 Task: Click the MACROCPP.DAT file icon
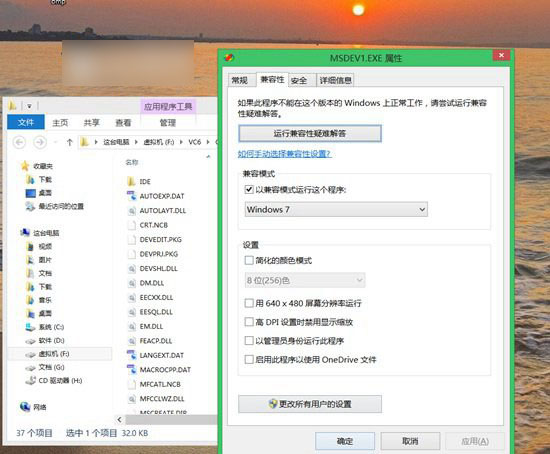132,369
